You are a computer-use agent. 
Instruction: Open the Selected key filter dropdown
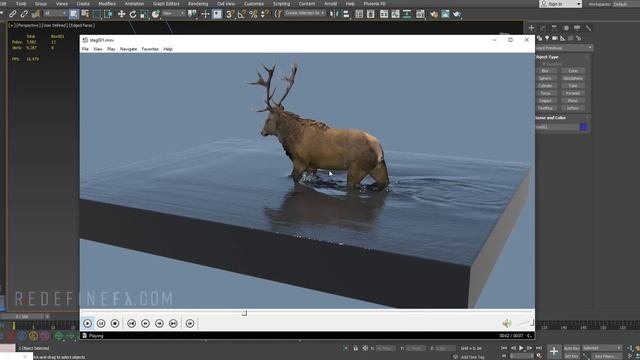pos(602,348)
